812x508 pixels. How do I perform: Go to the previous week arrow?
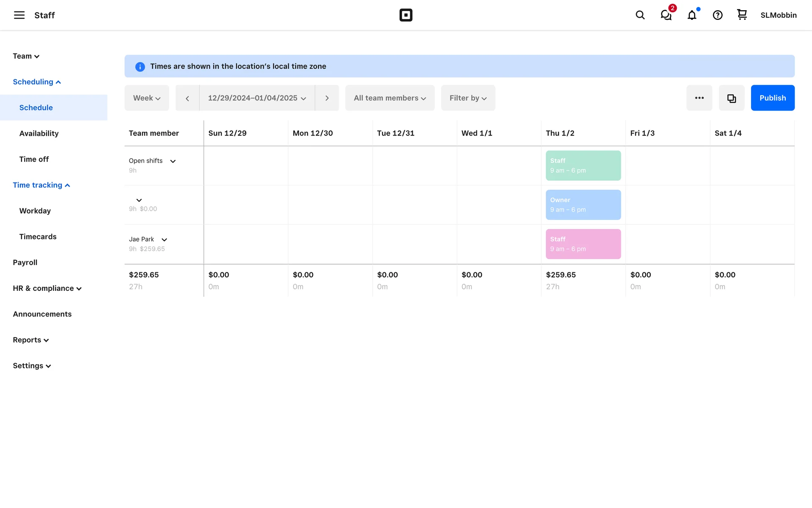[x=187, y=98]
